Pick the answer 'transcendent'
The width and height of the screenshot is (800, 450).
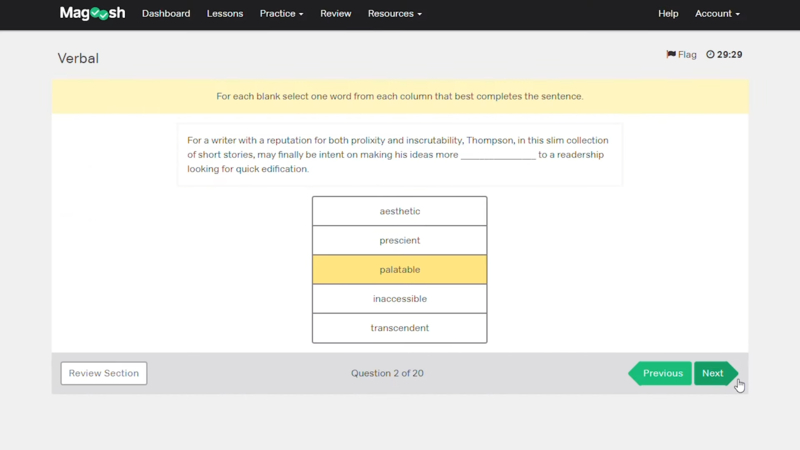pos(399,328)
